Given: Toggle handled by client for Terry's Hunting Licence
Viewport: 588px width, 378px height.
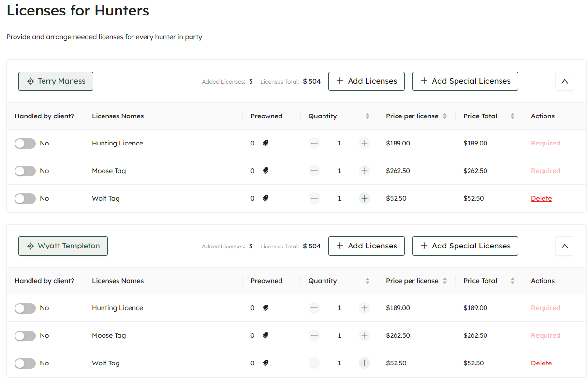Looking at the screenshot, I should pyautogui.click(x=25, y=144).
